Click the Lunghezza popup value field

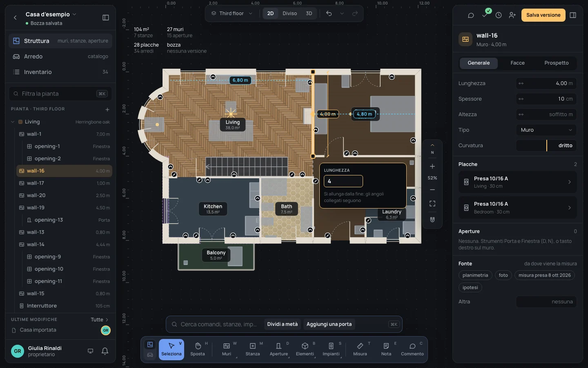click(x=343, y=181)
